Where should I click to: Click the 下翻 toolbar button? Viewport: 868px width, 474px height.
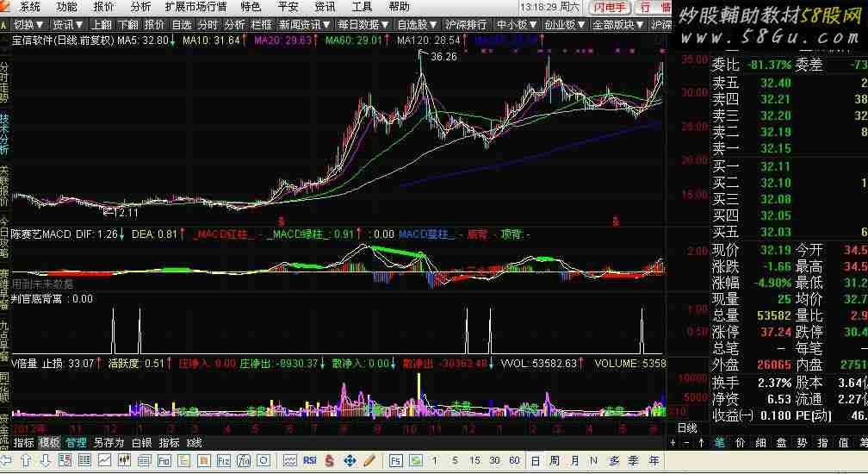pyautogui.click(x=127, y=25)
